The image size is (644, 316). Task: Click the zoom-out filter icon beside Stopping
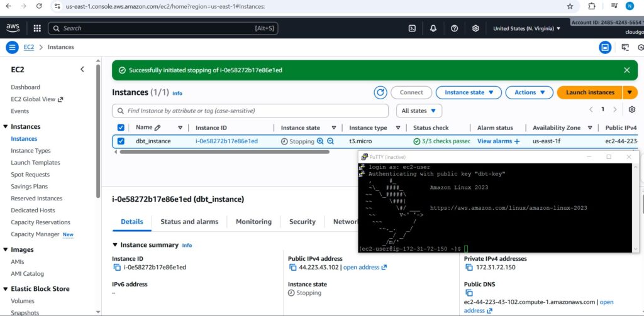click(x=330, y=141)
